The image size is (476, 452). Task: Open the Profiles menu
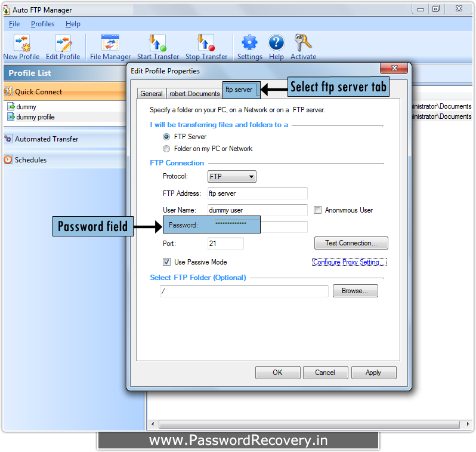42,24
